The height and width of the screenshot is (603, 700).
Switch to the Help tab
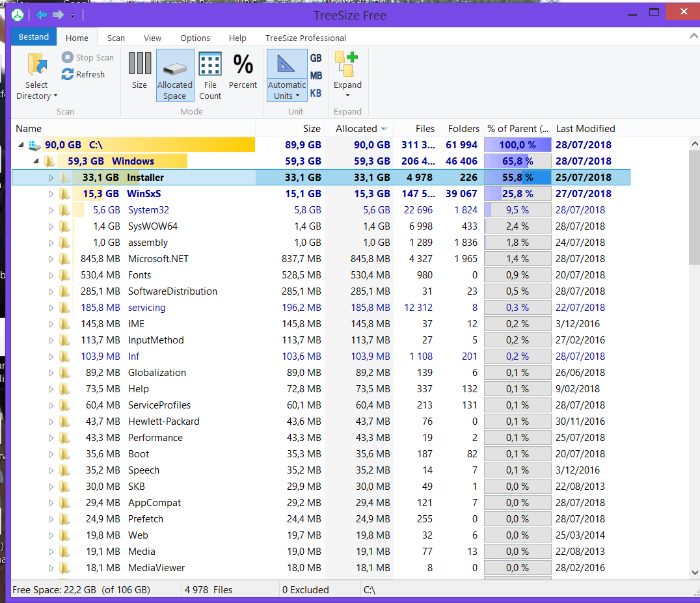pos(237,38)
